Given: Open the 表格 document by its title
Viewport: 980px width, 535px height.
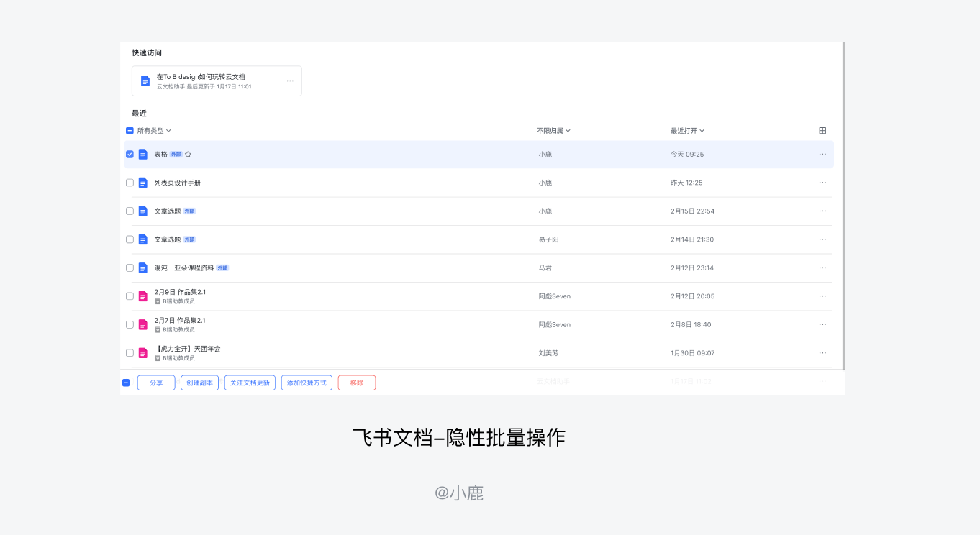Looking at the screenshot, I should [160, 155].
